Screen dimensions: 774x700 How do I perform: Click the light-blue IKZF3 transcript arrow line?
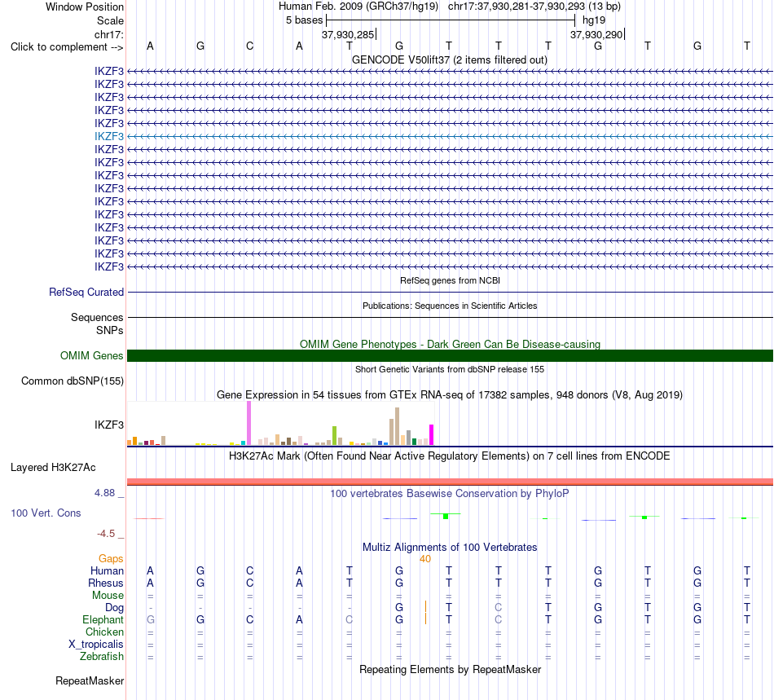point(451,136)
